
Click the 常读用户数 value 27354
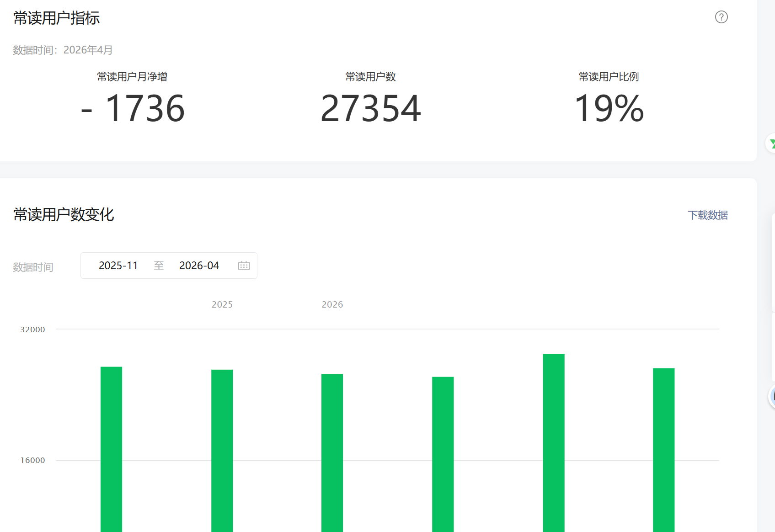click(370, 109)
